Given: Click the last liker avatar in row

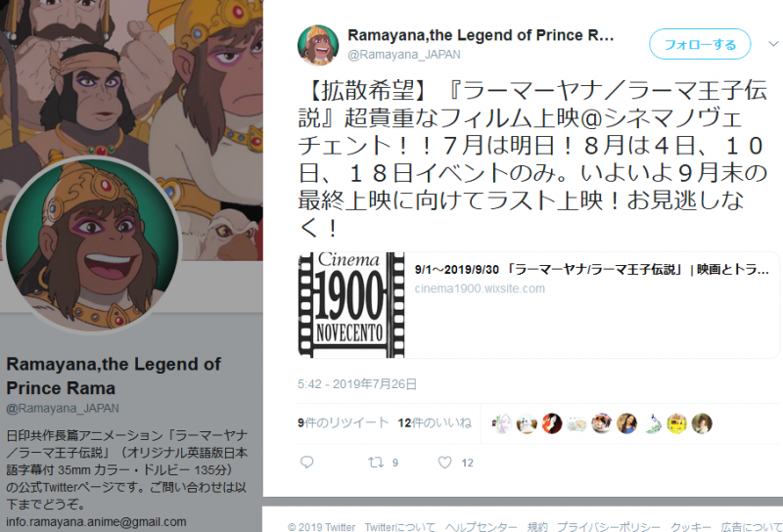Looking at the screenshot, I should click(x=702, y=423).
